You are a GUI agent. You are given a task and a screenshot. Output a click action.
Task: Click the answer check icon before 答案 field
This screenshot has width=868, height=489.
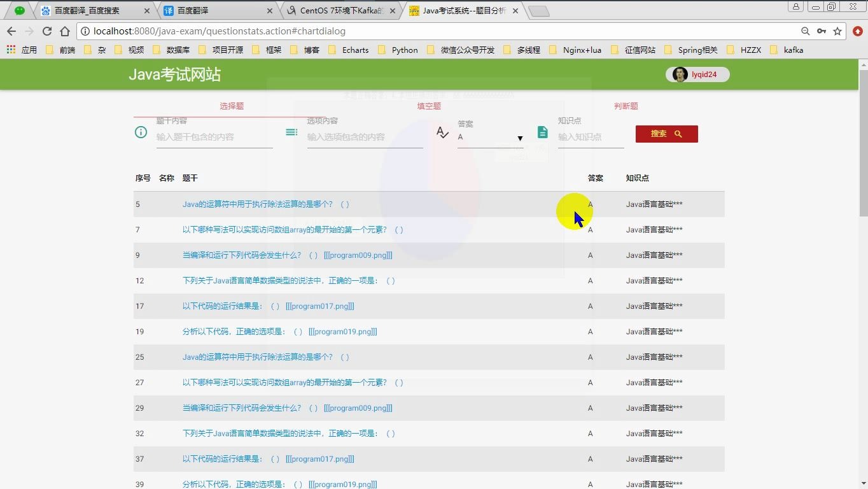pyautogui.click(x=442, y=132)
